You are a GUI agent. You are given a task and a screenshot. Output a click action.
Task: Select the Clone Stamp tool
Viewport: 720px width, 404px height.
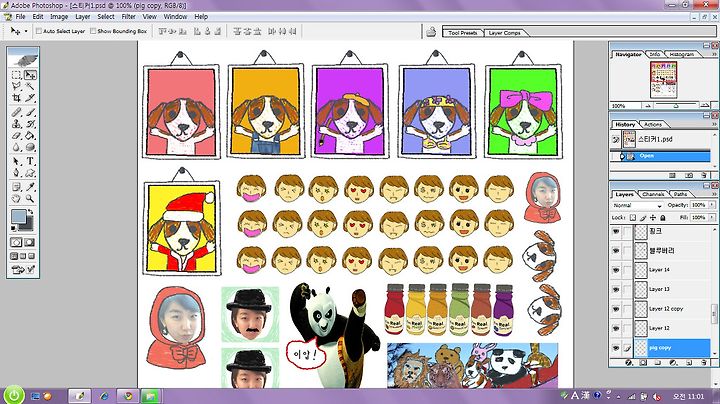(17, 124)
